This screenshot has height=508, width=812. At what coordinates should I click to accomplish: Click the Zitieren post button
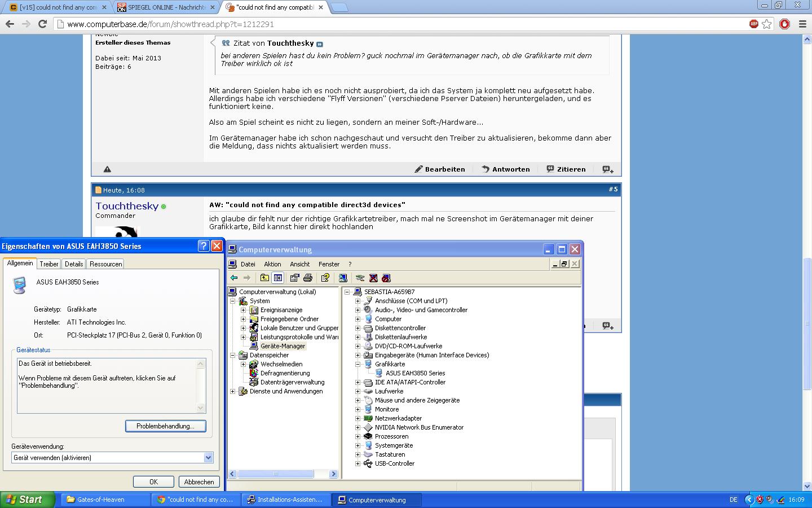pyautogui.click(x=566, y=169)
